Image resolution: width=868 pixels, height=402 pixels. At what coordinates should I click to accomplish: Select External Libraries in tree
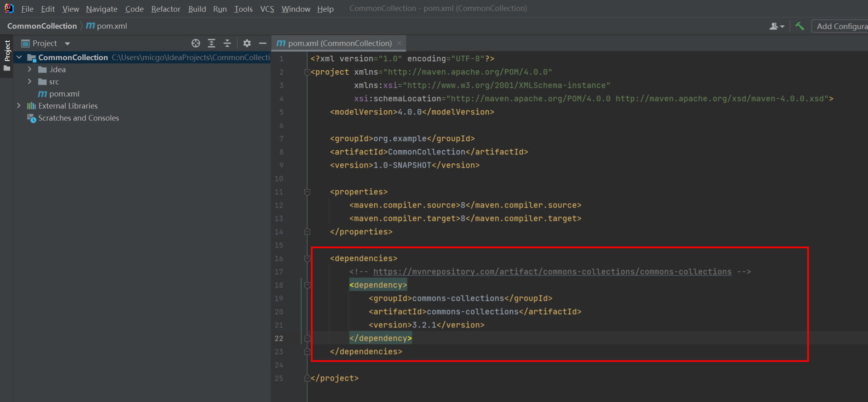point(62,106)
